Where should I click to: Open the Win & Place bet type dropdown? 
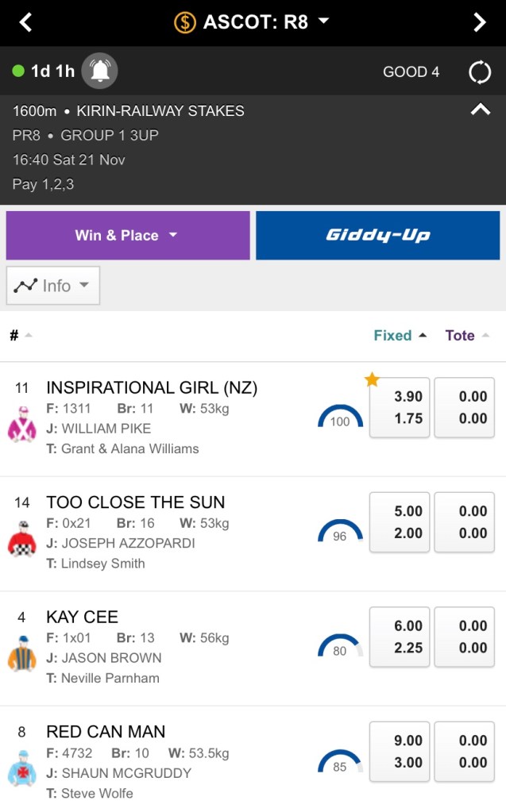tap(127, 236)
